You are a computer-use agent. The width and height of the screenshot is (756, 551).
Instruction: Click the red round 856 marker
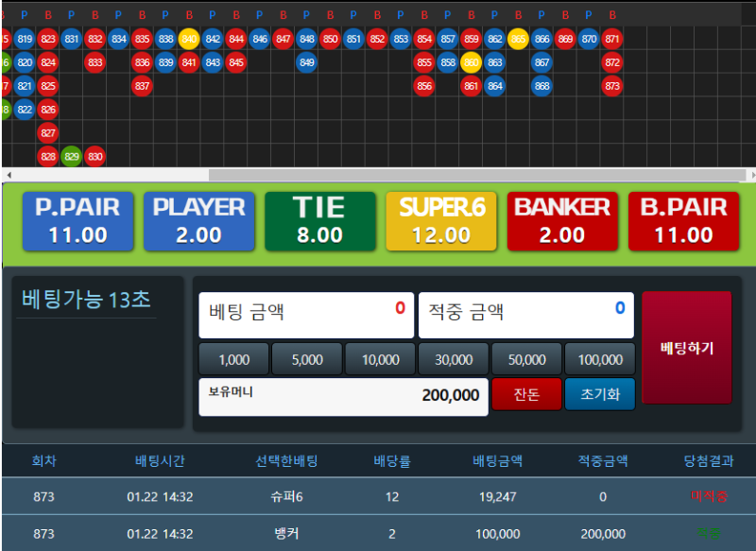pyautogui.click(x=424, y=86)
